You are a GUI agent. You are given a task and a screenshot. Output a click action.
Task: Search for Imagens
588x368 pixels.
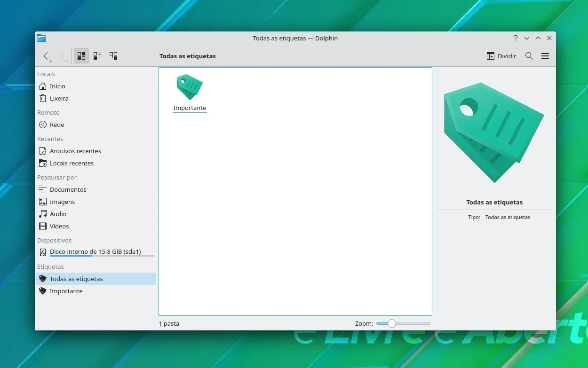click(95, 202)
